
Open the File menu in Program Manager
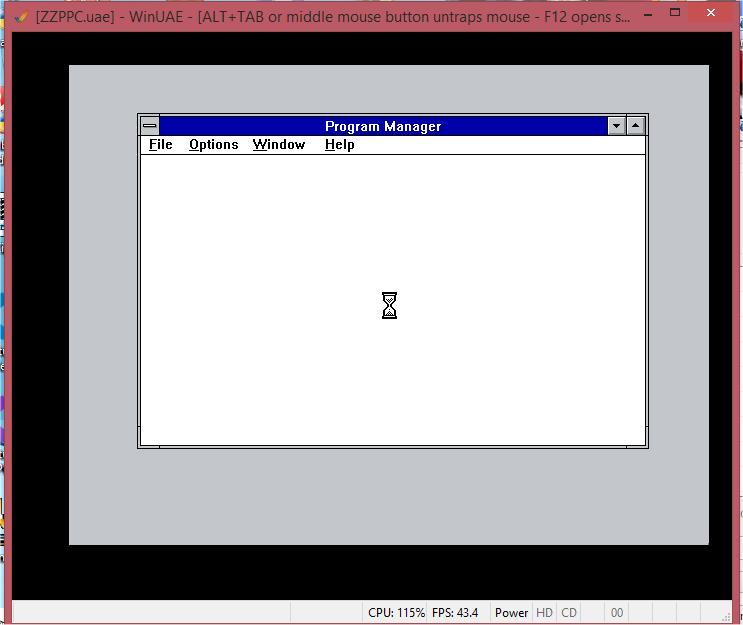coord(160,145)
